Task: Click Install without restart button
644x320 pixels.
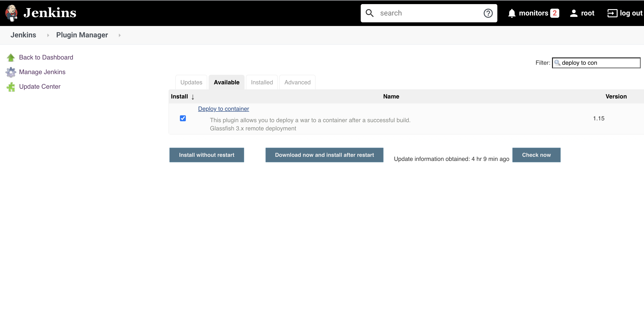Action: 207,155
